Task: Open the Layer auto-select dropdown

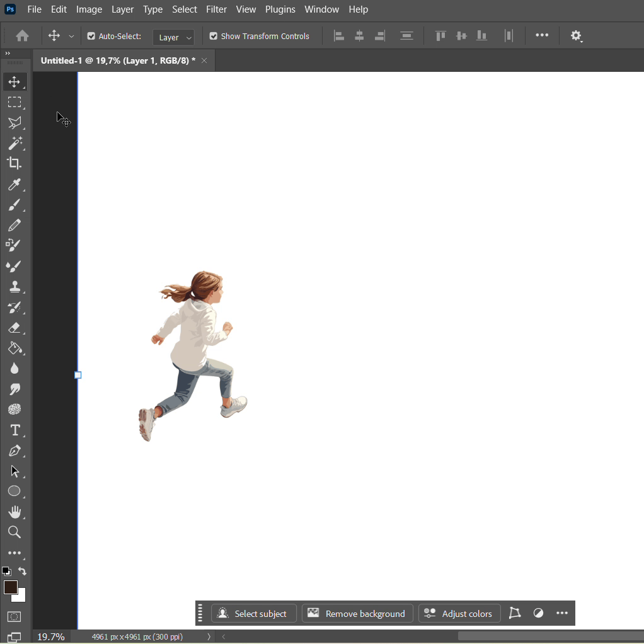Action: (x=173, y=37)
